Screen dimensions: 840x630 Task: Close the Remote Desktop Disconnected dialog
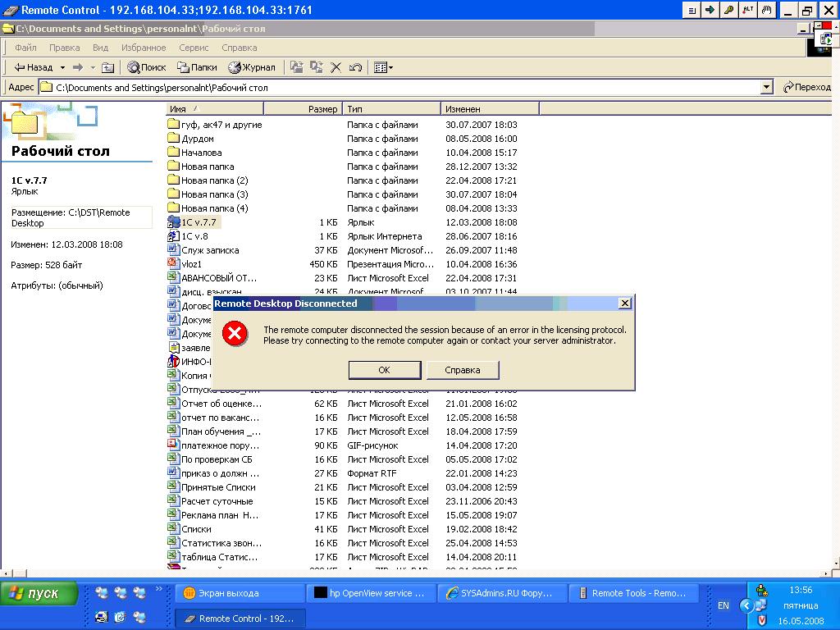coord(624,304)
